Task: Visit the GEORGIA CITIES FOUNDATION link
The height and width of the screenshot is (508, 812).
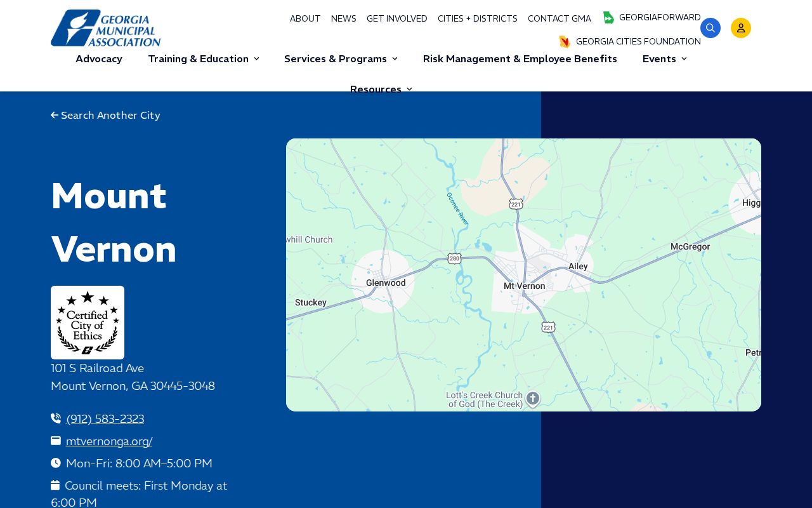Action: (x=638, y=42)
